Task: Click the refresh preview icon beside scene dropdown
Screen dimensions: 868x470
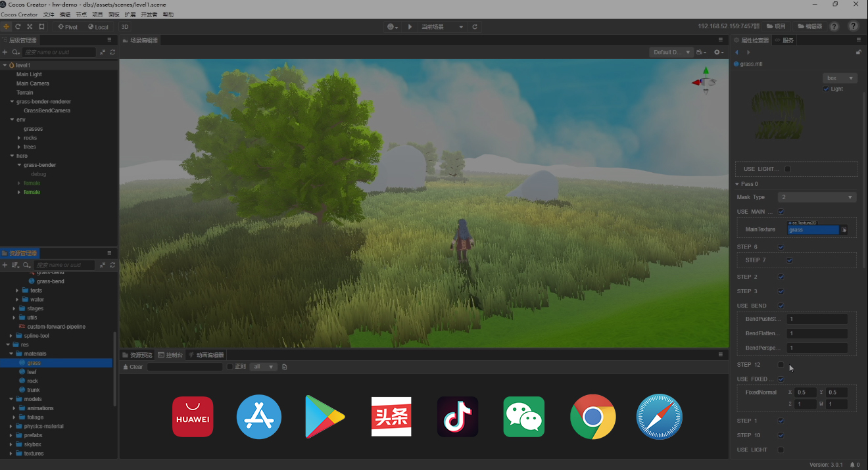Action: [x=475, y=27]
